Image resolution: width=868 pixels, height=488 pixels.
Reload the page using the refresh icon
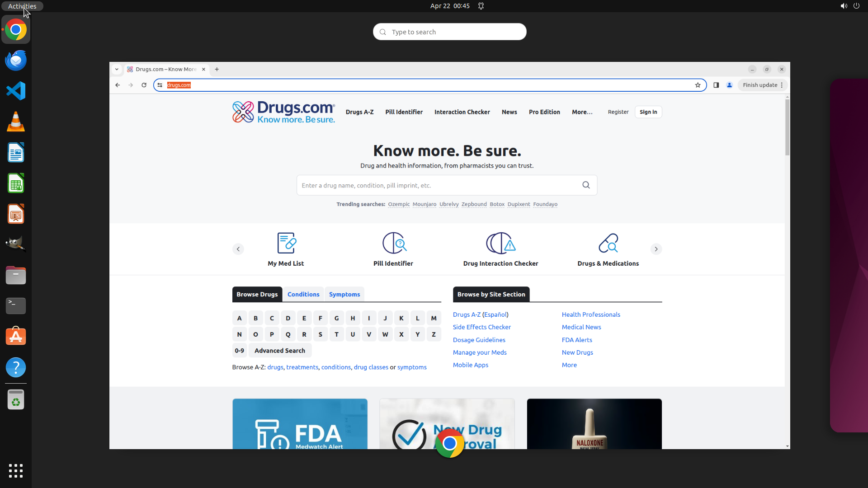144,85
